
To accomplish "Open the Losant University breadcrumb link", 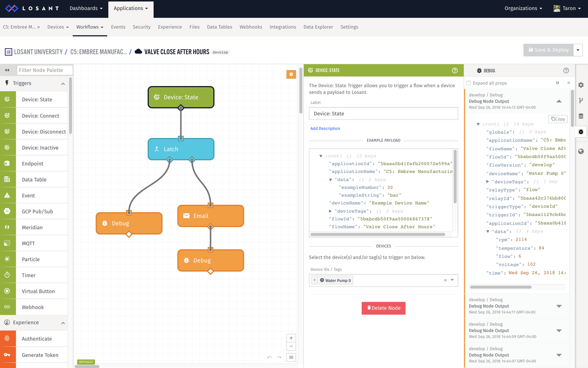I will pos(38,52).
